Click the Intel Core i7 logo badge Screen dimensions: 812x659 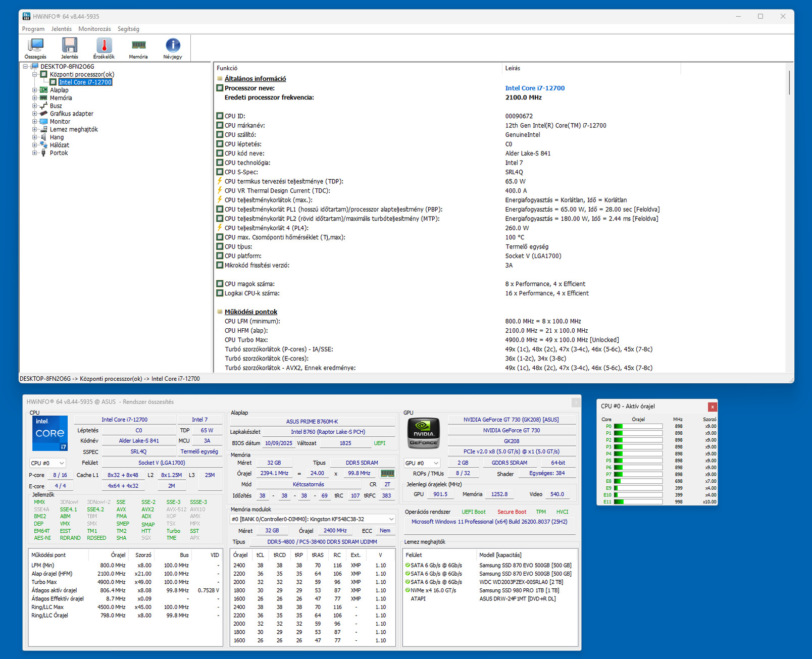tap(49, 433)
